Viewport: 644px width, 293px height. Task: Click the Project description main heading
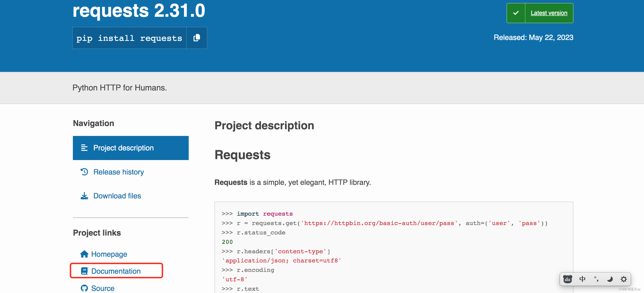[264, 125]
